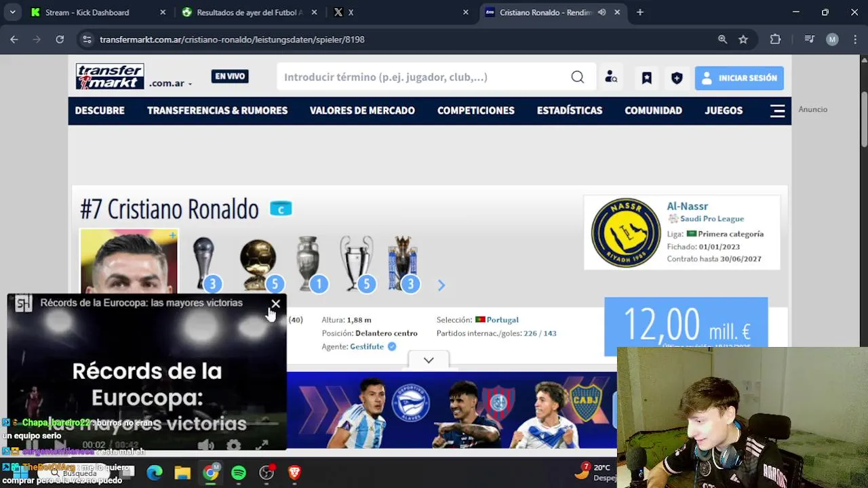Pause the Eurocopa video

(33, 445)
